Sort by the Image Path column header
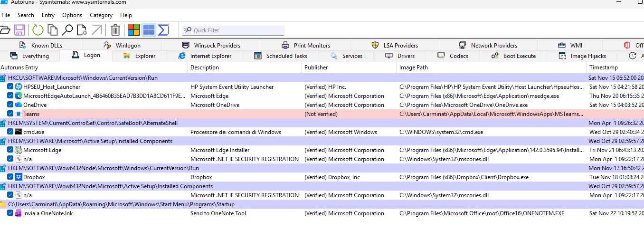This screenshot has height=240, width=644. (x=492, y=67)
